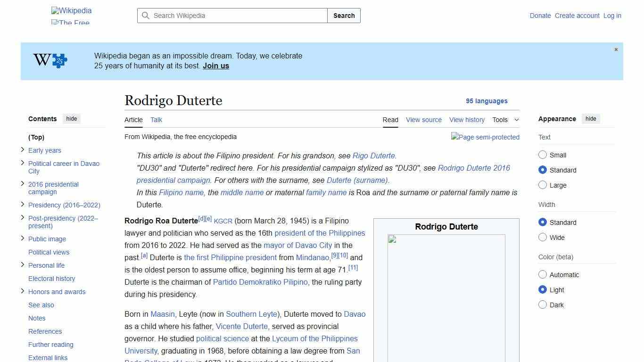
Task: Click the search magnifying glass icon
Action: pyautogui.click(x=146, y=16)
